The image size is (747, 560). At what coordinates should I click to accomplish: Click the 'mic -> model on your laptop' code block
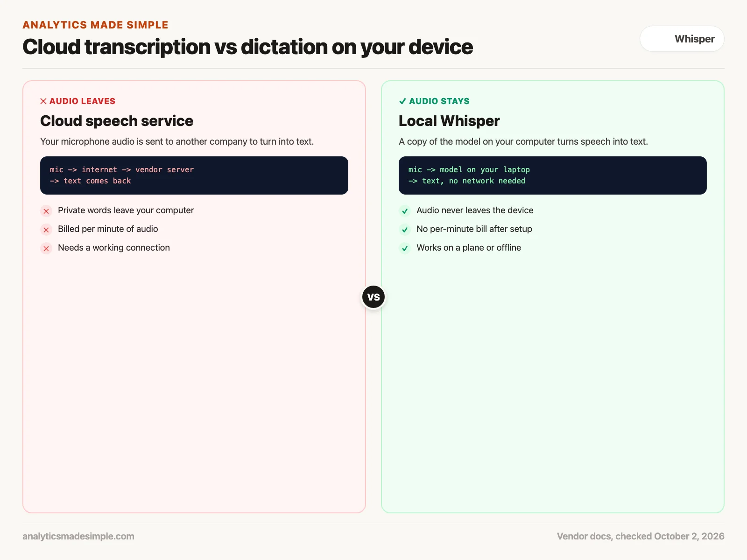(553, 175)
